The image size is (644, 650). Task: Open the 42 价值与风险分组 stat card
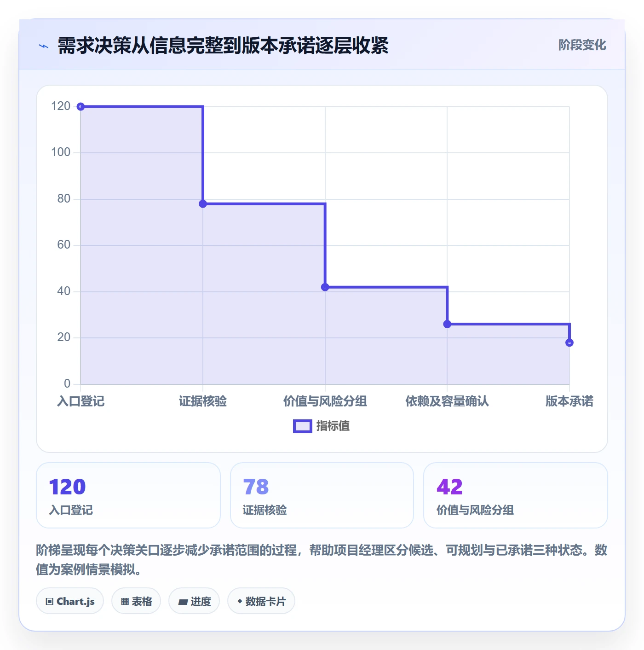coord(516,495)
